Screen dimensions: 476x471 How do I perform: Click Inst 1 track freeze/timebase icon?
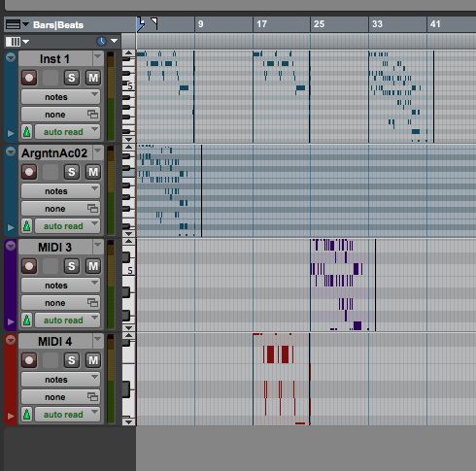tap(27, 132)
